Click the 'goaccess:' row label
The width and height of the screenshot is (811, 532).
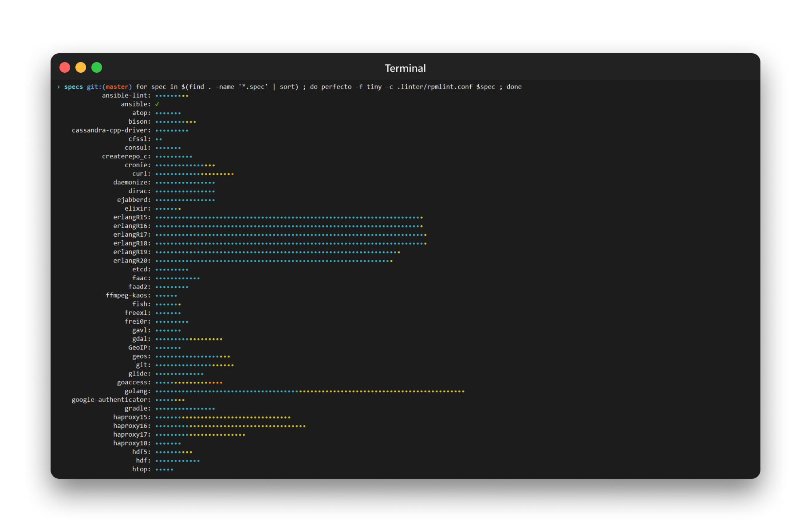[134, 382]
